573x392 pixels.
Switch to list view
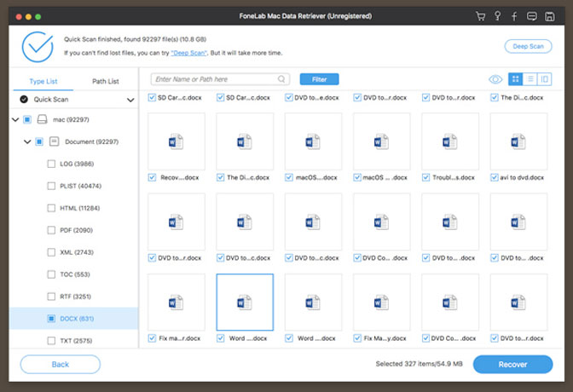click(x=530, y=79)
